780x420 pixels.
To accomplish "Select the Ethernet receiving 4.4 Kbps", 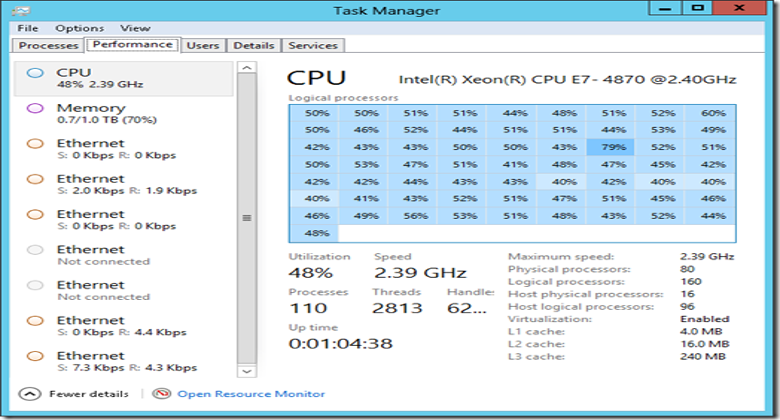I will coord(123,326).
